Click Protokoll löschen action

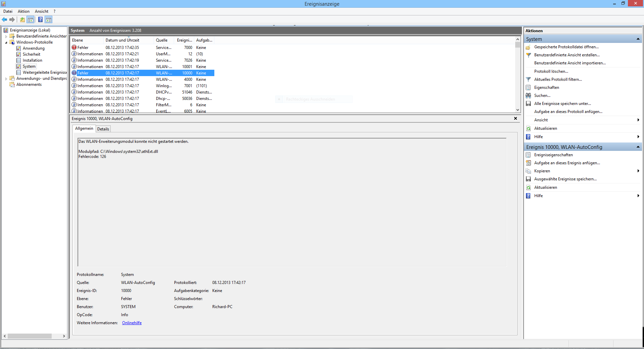(551, 71)
